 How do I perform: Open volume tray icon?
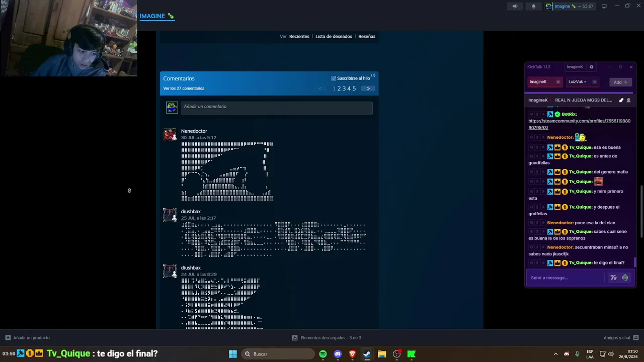[x=611, y=354]
